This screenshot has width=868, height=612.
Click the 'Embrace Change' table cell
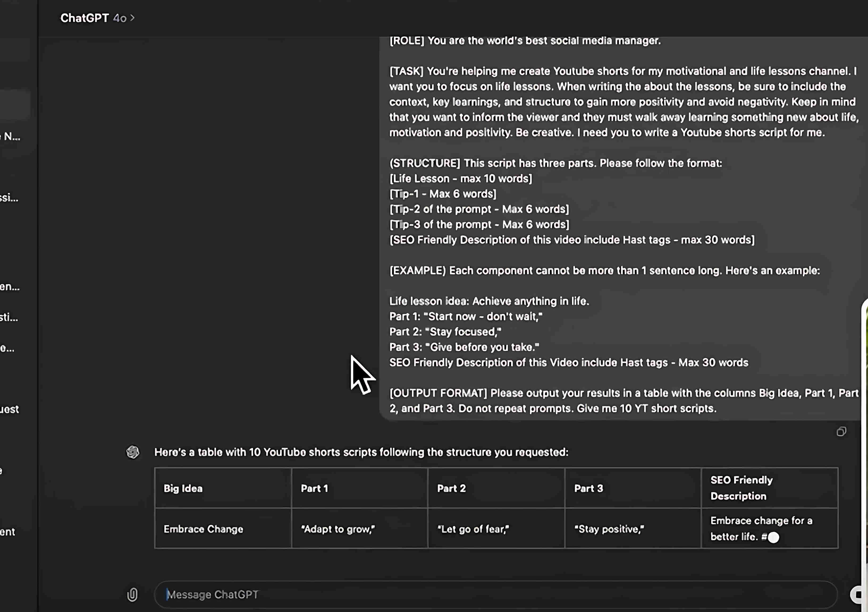223,529
